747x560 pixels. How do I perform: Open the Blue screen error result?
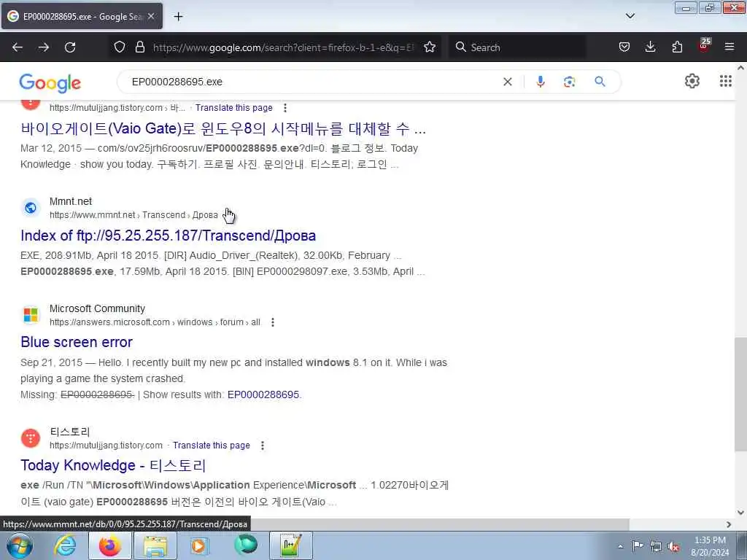point(76,343)
